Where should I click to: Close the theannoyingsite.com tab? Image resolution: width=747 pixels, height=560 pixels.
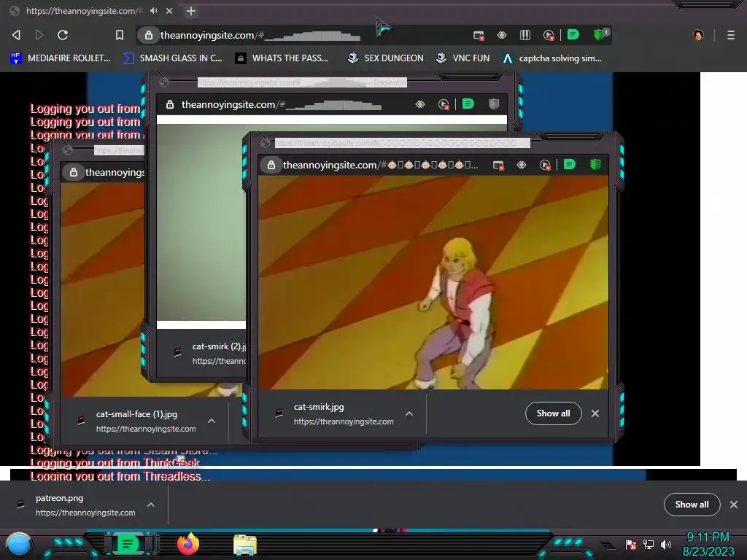pos(169,10)
